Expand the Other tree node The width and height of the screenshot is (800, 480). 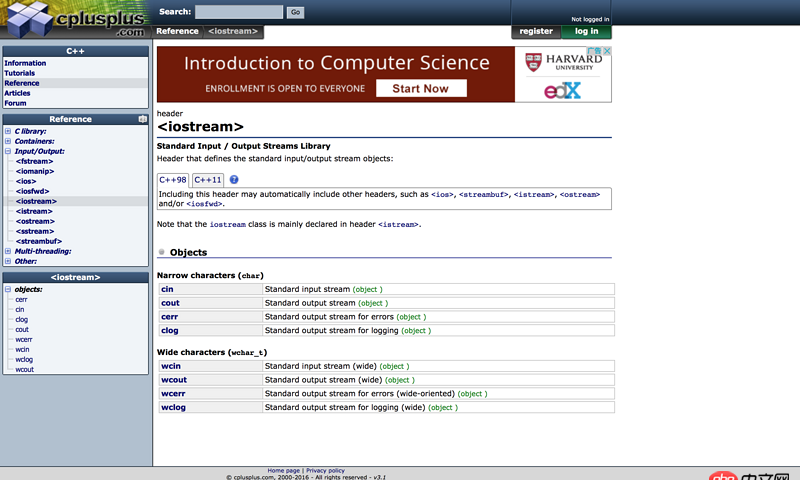pyautogui.click(x=8, y=261)
